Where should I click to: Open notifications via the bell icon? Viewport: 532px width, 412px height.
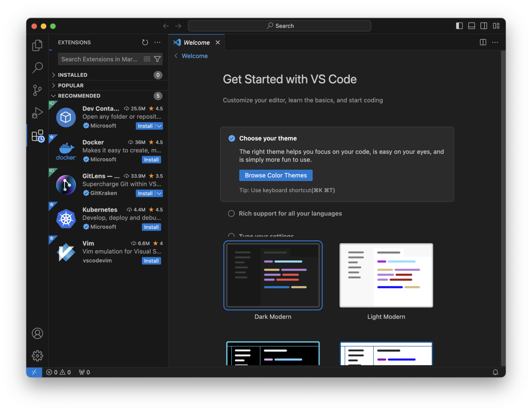pyautogui.click(x=495, y=372)
